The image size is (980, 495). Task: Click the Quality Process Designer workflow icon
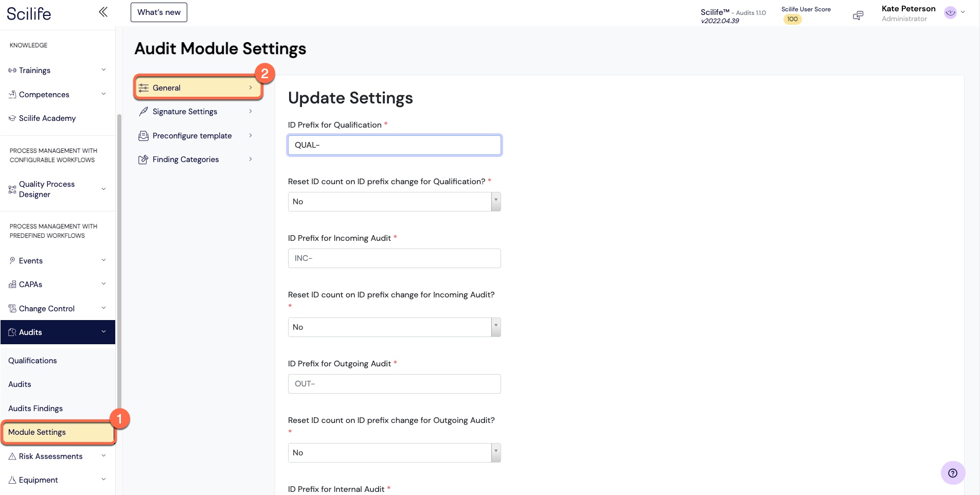pyautogui.click(x=12, y=189)
